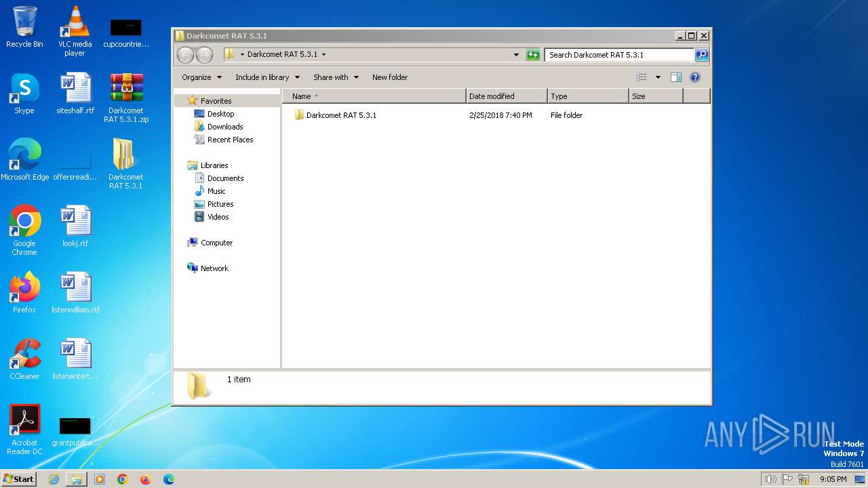Select offersreadi... desktop file
The width and height of the screenshot is (868, 488).
tap(75, 165)
